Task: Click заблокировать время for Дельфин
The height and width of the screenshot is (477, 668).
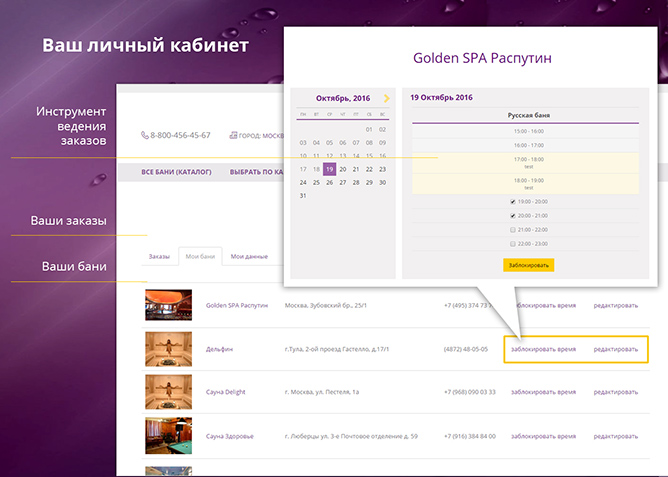Action: pyautogui.click(x=543, y=349)
